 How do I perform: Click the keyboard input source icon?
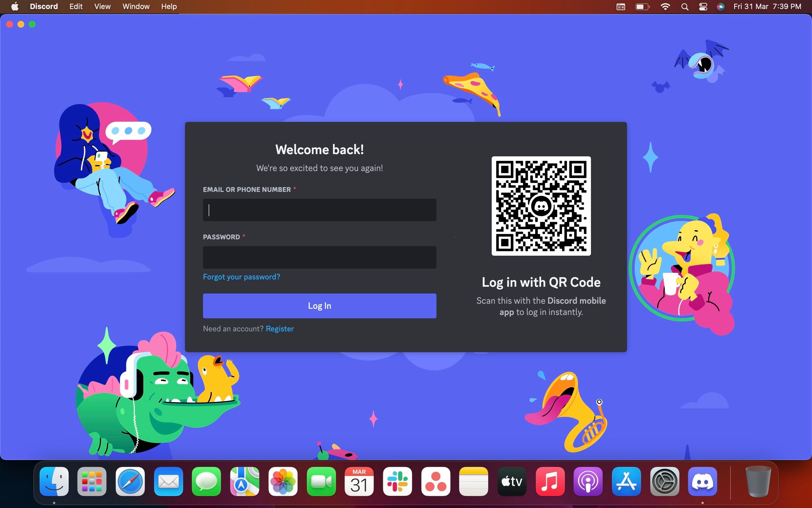coord(620,7)
